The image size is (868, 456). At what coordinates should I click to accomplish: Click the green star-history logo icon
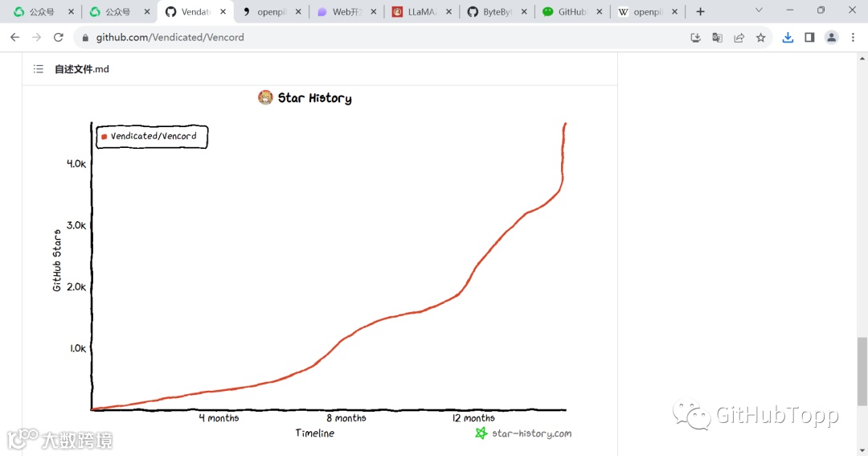click(x=481, y=433)
